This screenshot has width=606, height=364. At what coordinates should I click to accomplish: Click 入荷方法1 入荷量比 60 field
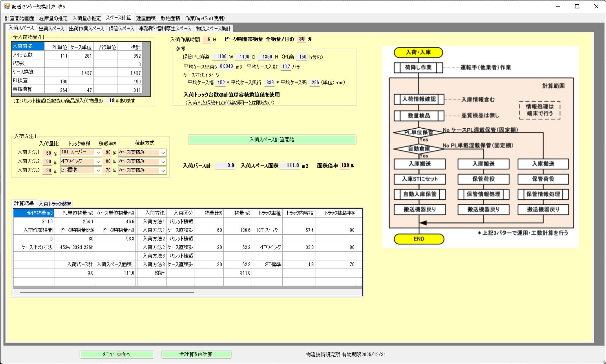pyautogui.click(x=48, y=153)
